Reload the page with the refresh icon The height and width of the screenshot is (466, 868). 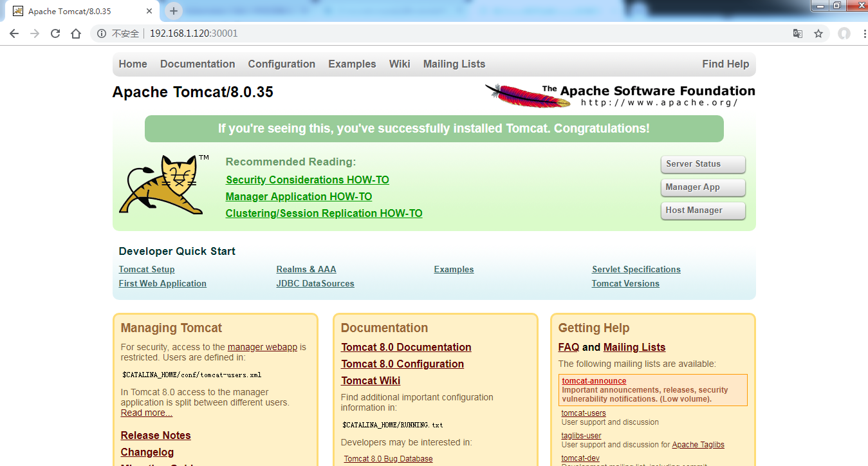coord(55,33)
